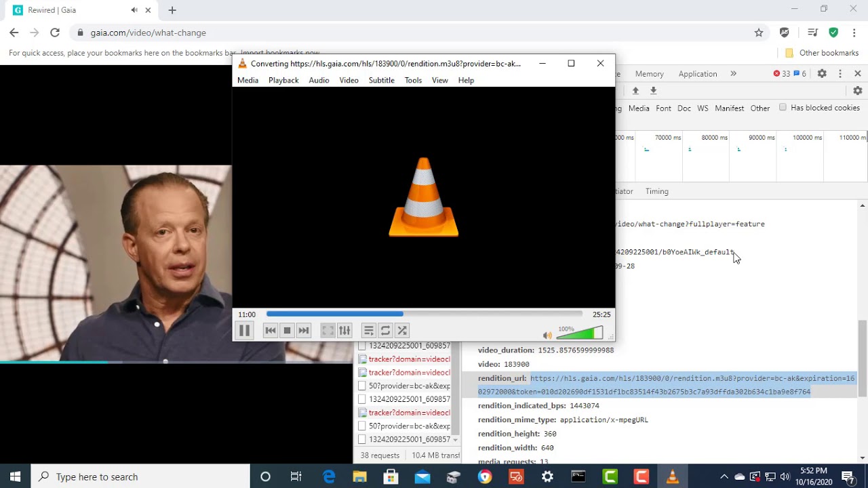The width and height of the screenshot is (868, 488).
Task: Open VLC Video menu
Action: 349,80
